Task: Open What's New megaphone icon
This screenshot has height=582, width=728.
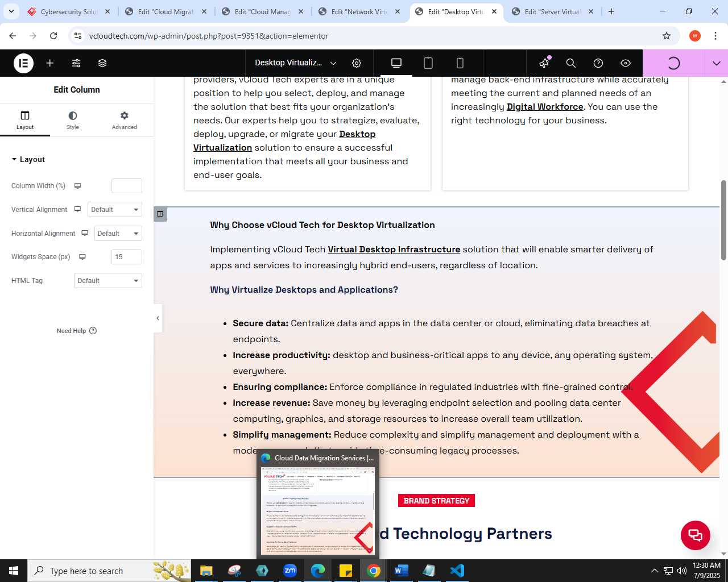Action: pos(544,63)
